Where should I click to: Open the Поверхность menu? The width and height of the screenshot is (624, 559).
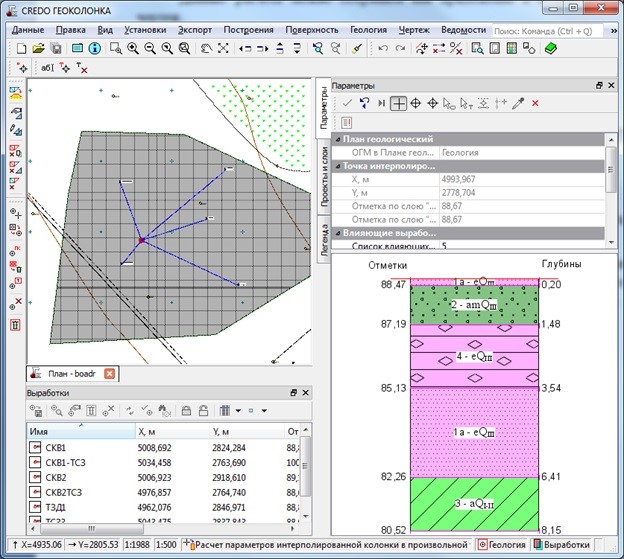(312, 30)
